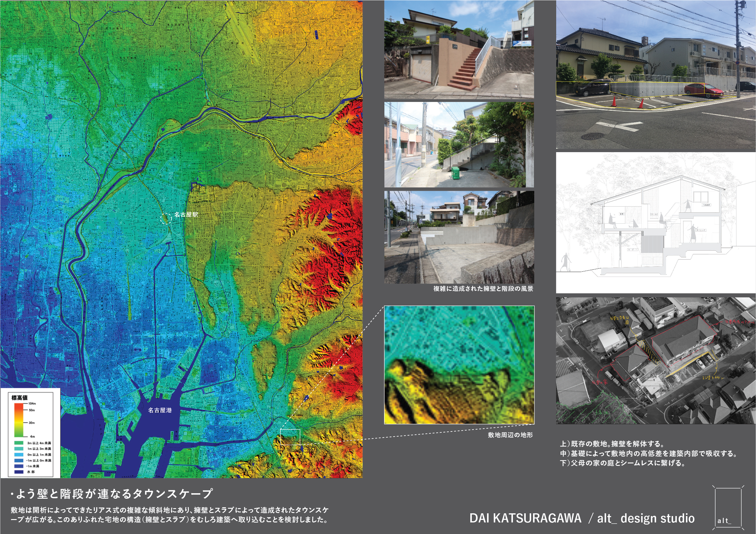
Task: Open the photo of red brick stairs
Action: [x=459, y=49]
